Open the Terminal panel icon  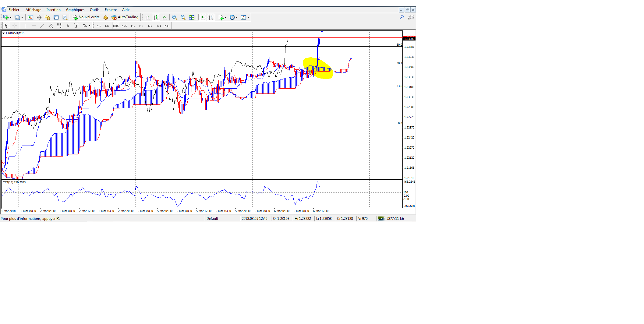pos(56,17)
